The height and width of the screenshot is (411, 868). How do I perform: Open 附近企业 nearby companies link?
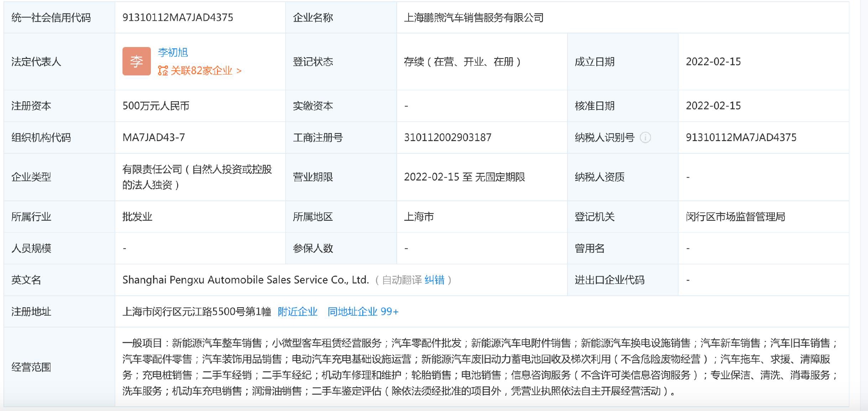(298, 312)
